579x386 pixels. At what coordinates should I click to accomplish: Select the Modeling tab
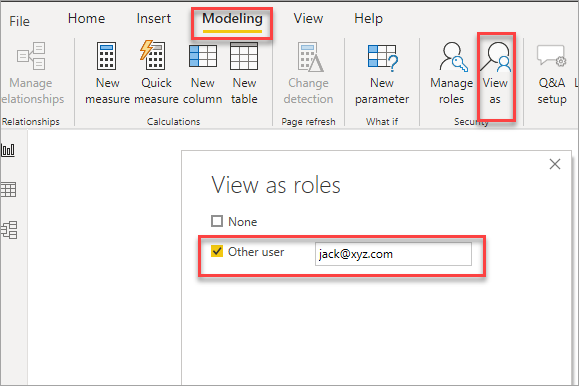tap(232, 18)
